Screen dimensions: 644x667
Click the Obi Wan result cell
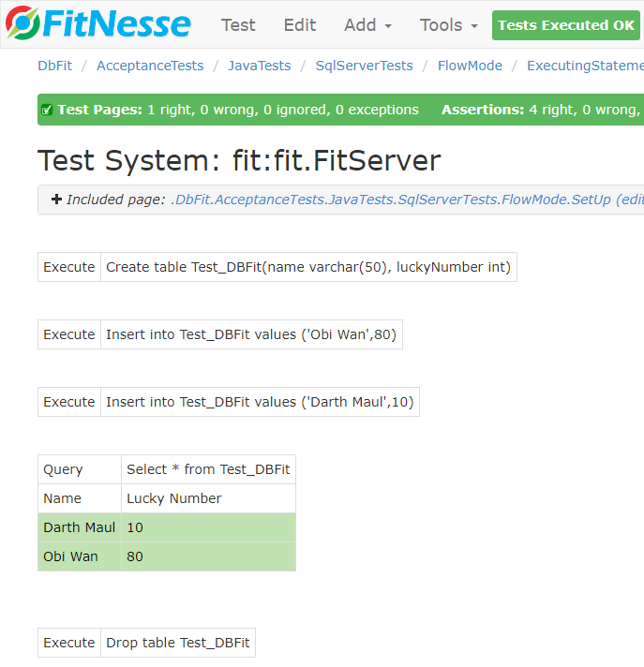pos(70,556)
